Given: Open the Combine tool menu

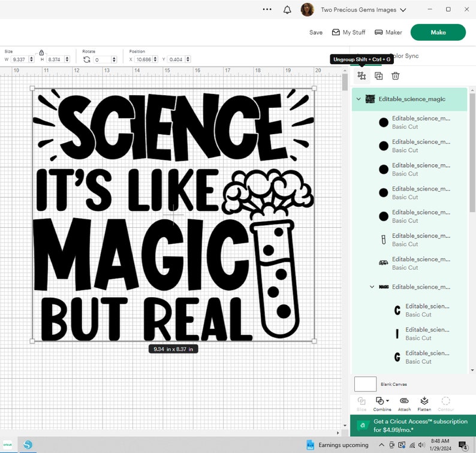Looking at the screenshot, I should pyautogui.click(x=382, y=404).
